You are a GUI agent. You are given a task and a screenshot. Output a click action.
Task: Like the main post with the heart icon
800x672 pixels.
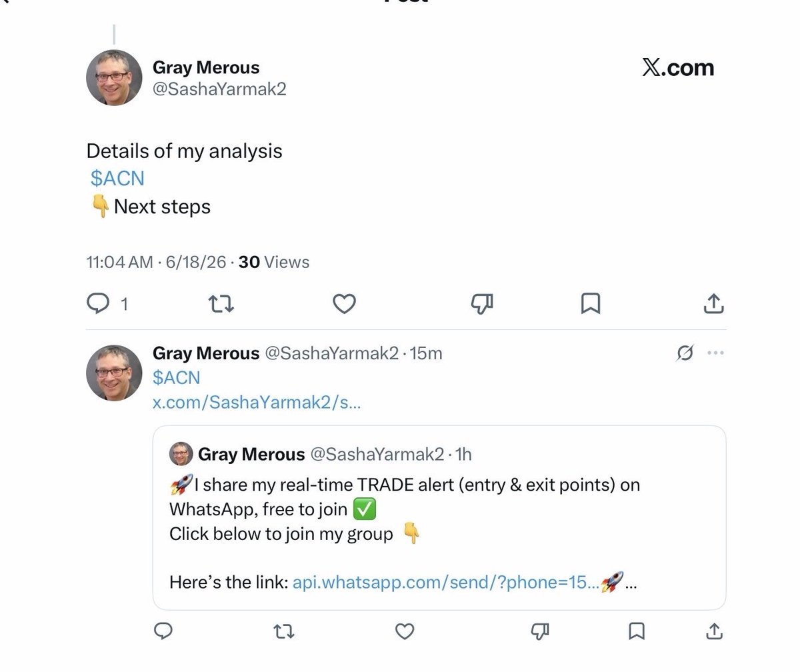(x=344, y=304)
